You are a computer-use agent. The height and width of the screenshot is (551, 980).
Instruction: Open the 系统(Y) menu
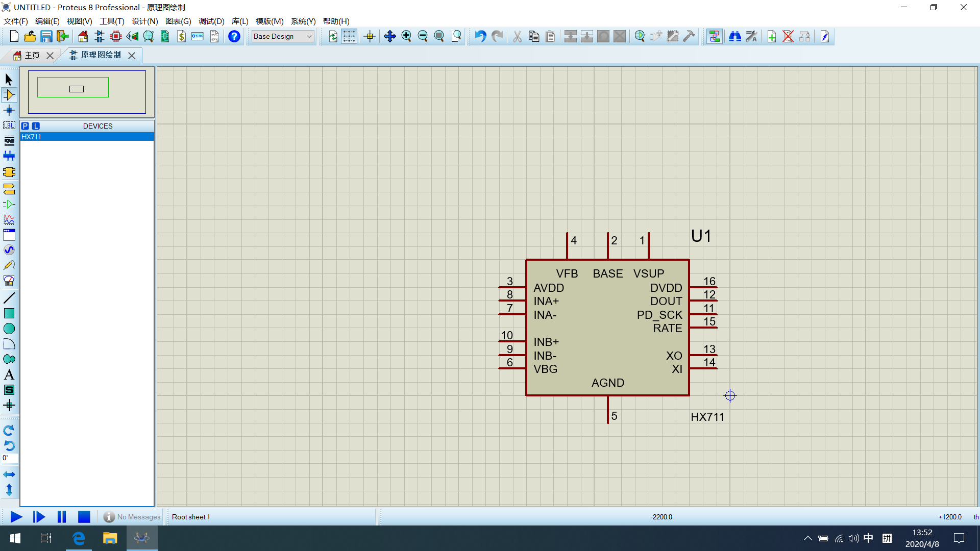coord(303,21)
